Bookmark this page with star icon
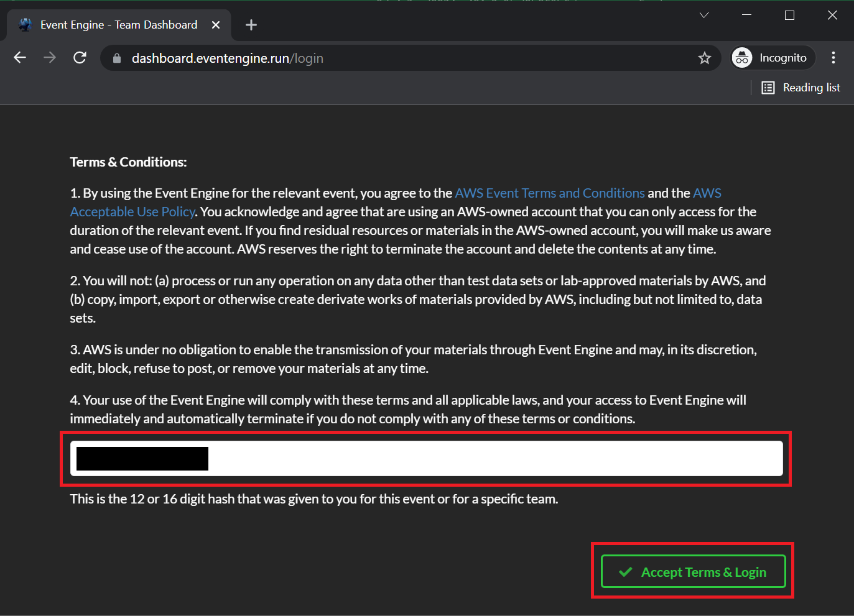This screenshot has width=854, height=616. click(x=704, y=58)
